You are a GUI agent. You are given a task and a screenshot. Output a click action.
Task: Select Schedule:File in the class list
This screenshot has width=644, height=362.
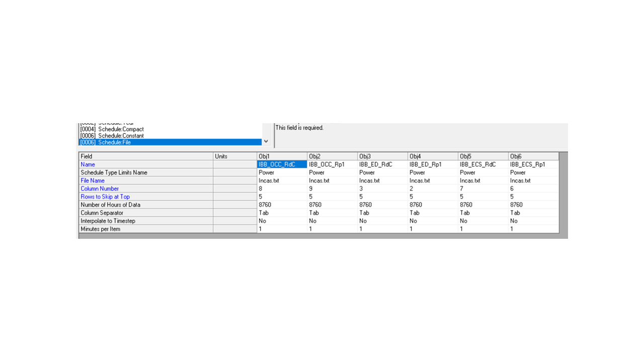pos(170,142)
